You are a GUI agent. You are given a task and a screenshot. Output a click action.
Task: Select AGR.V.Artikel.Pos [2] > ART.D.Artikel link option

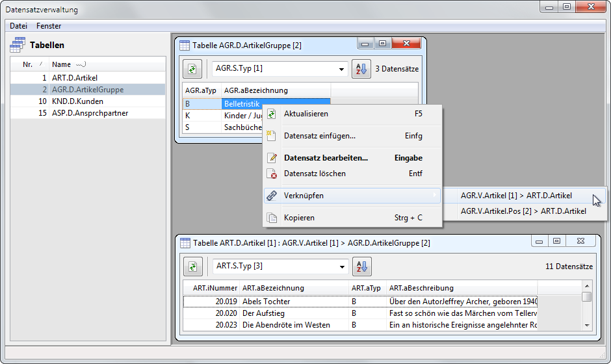point(523,211)
